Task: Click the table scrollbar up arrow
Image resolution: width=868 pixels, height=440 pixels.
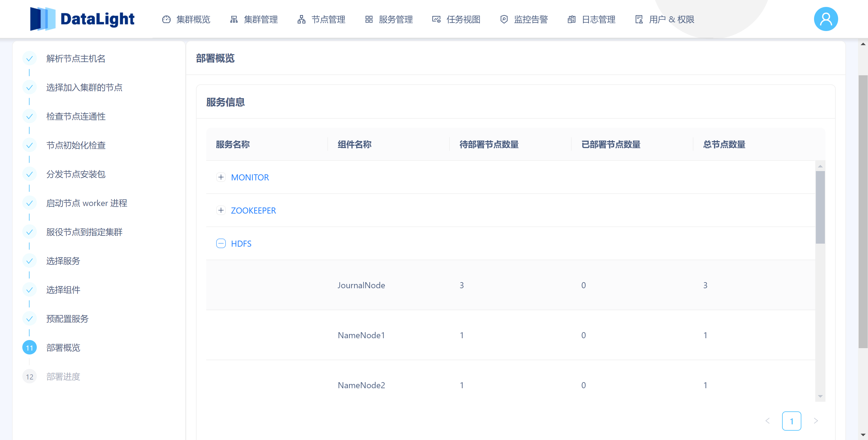Action: point(820,166)
